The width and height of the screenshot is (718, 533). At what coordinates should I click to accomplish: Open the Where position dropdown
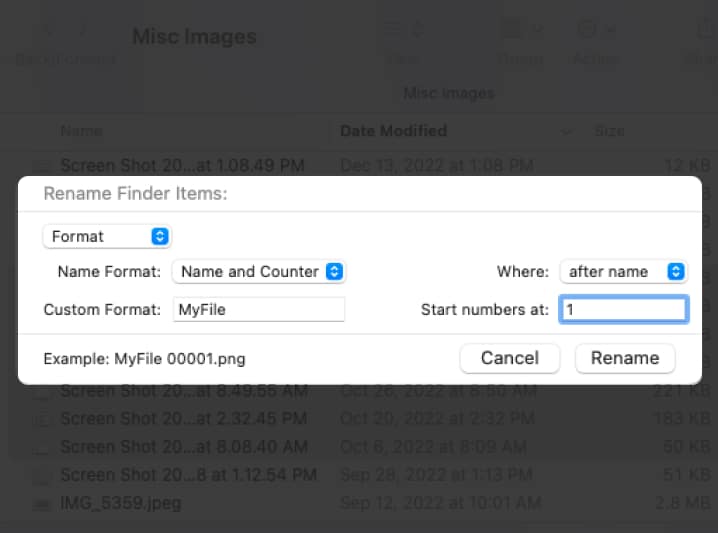tap(623, 271)
